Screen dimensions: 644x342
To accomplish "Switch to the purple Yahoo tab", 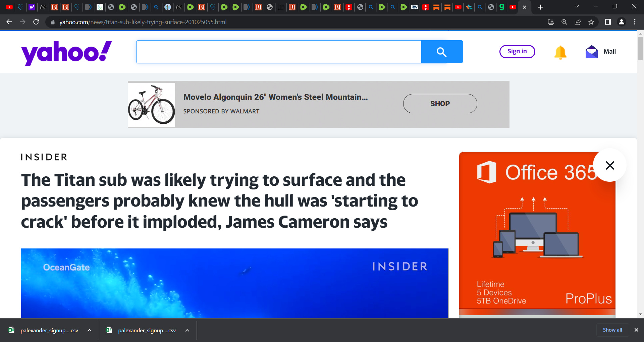I will tap(32, 7).
